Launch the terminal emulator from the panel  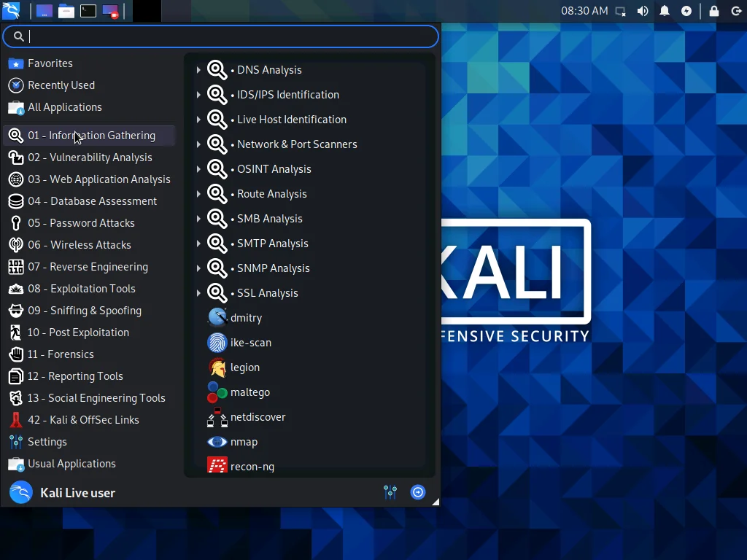[88, 11]
